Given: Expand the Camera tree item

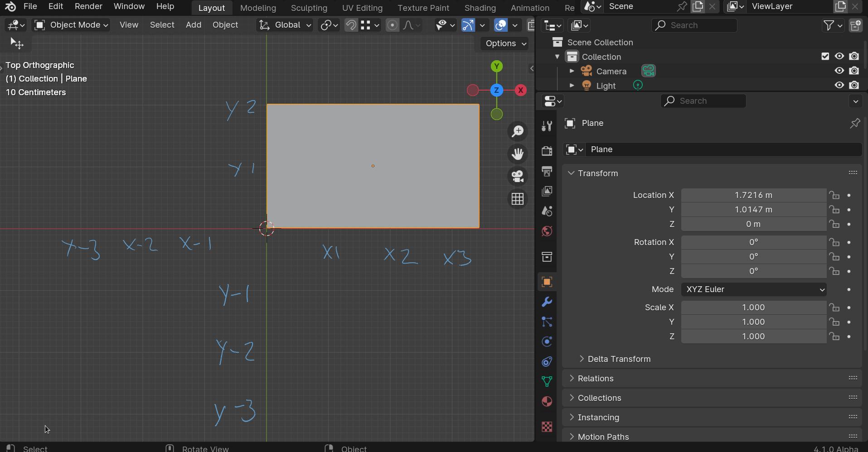Looking at the screenshot, I should [572, 71].
